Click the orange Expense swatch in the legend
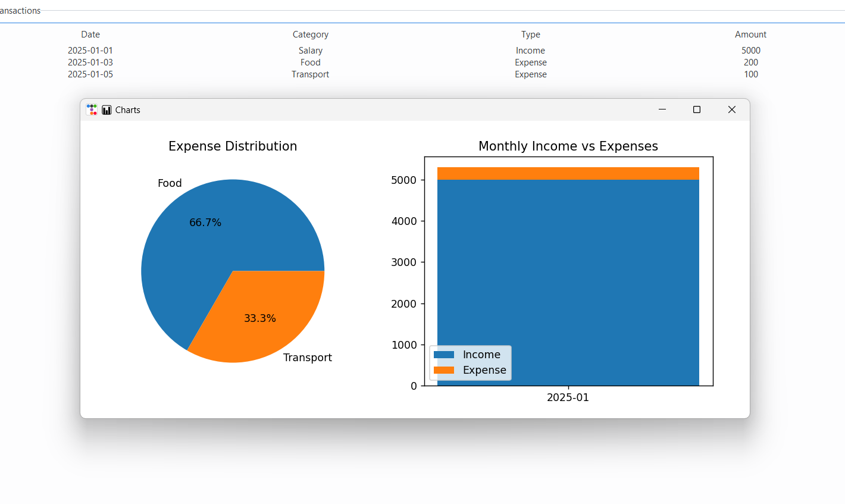This screenshot has width=845, height=504. (x=445, y=370)
